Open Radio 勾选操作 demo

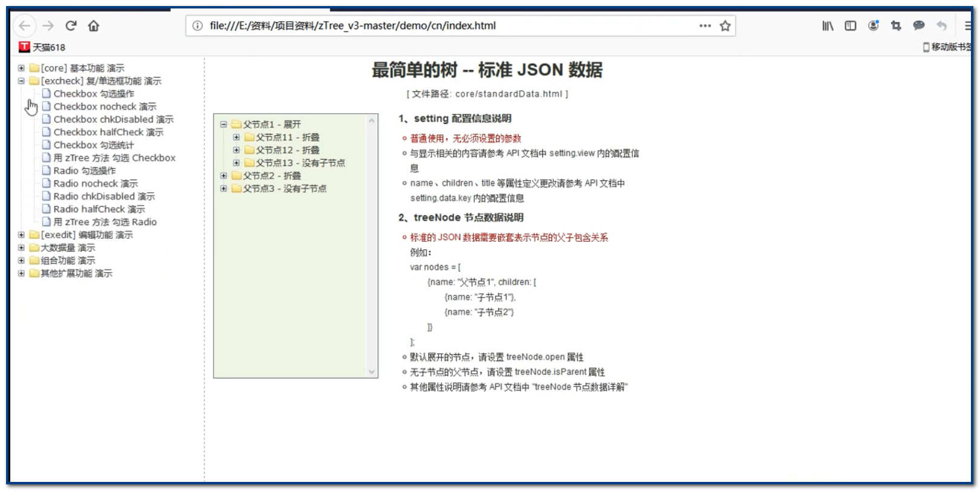tap(85, 171)
